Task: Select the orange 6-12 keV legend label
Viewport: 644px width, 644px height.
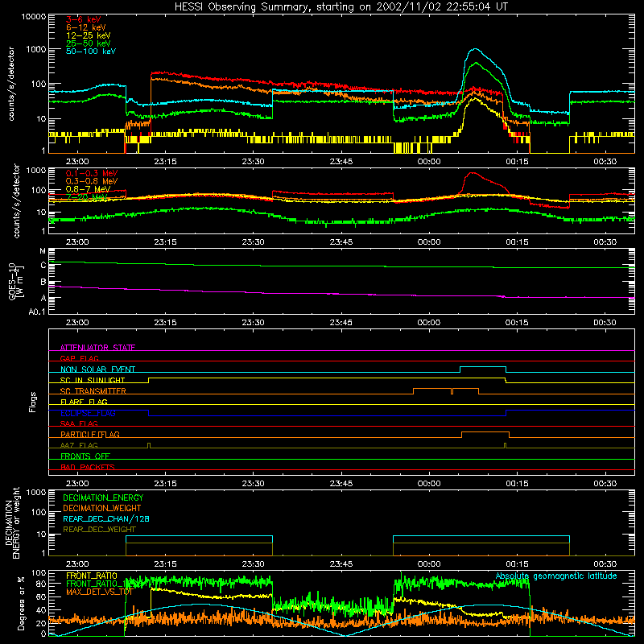Action: coord(86,27)
